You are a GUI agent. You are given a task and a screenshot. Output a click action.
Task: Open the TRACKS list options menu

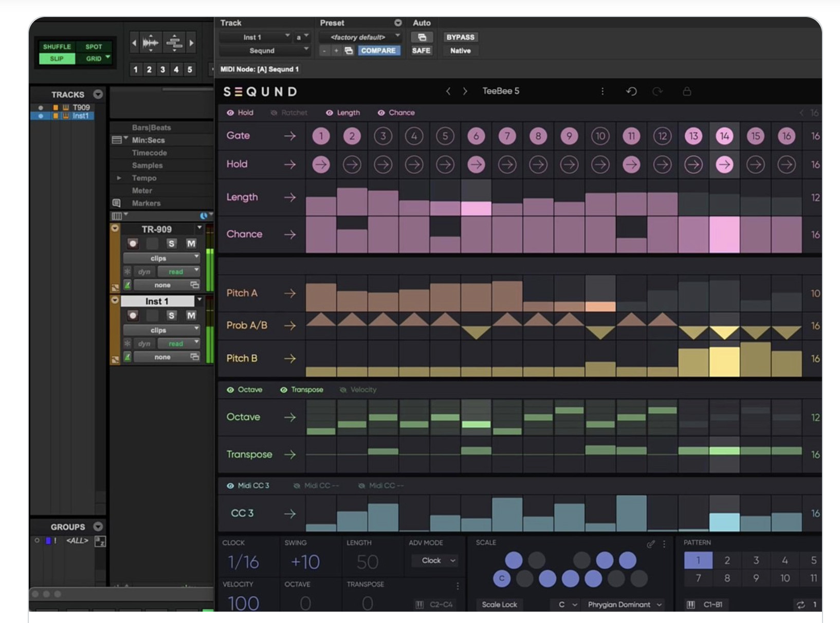(x=98, y=94)
